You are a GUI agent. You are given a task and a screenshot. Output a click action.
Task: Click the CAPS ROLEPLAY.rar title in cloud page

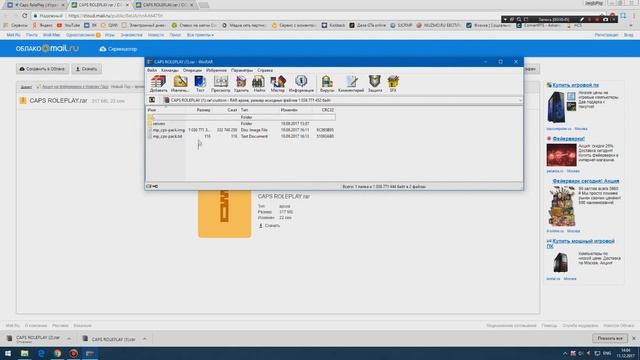pos(284,197)
